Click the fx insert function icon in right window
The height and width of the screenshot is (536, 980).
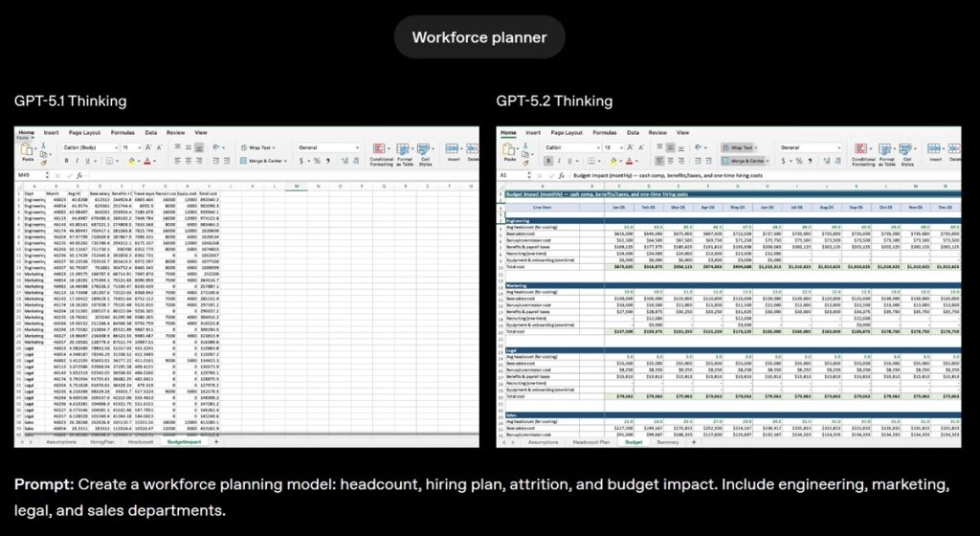tap(563, 176)
